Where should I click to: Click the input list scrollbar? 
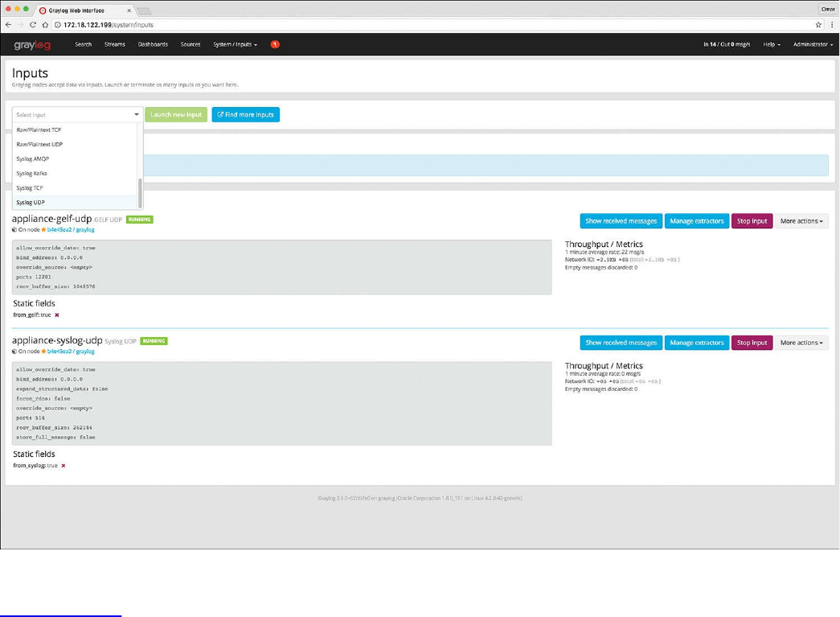(x=141, y=193)
